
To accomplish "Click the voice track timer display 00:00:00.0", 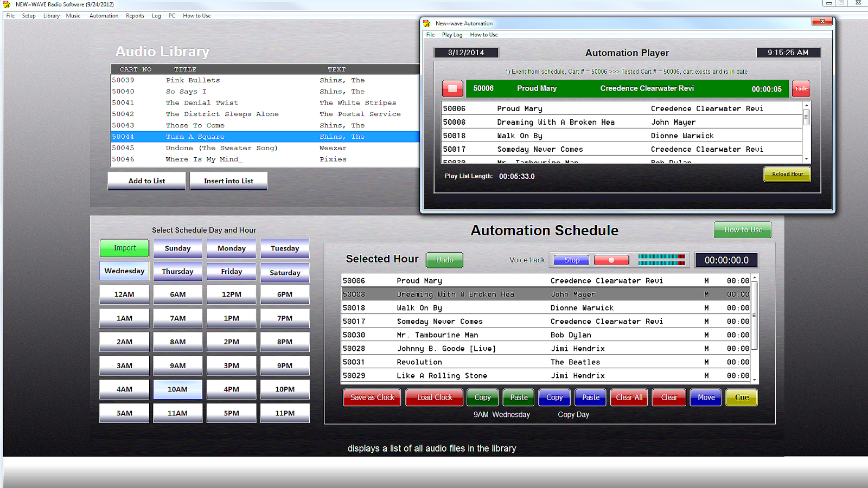I will click(x=726, y=260).
